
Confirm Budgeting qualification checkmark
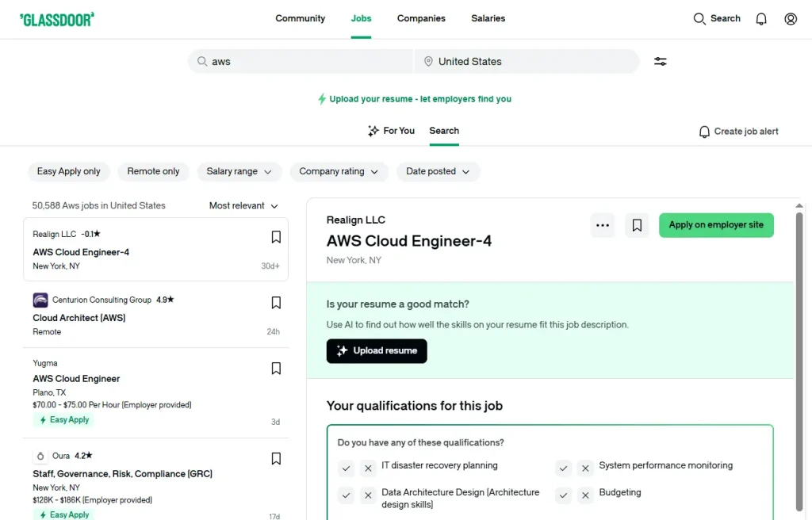564,495
